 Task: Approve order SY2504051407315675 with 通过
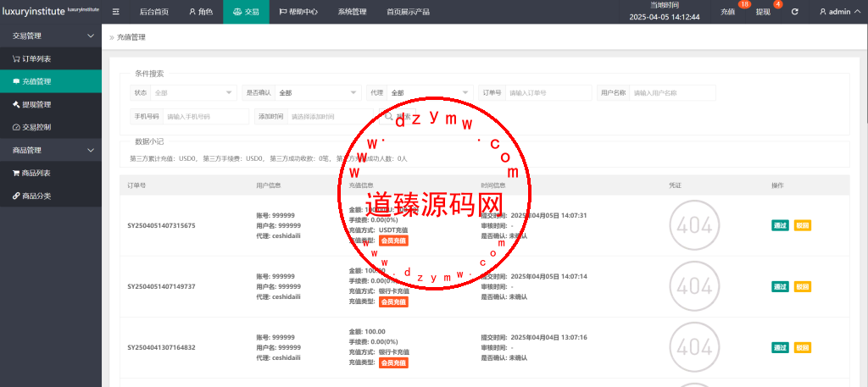(x=780, y=225)
